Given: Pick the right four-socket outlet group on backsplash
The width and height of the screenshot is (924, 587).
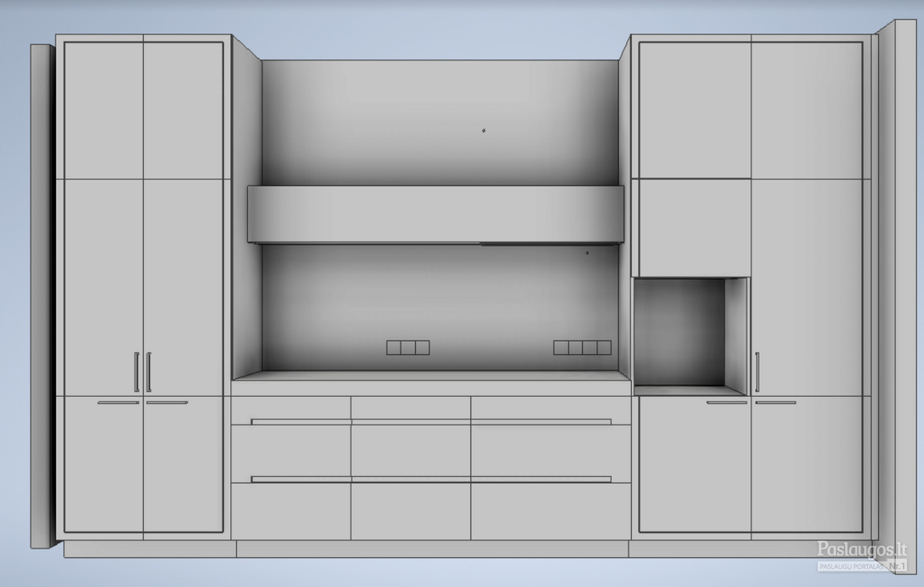Looking at the screenshot, I should pos(582,348).
